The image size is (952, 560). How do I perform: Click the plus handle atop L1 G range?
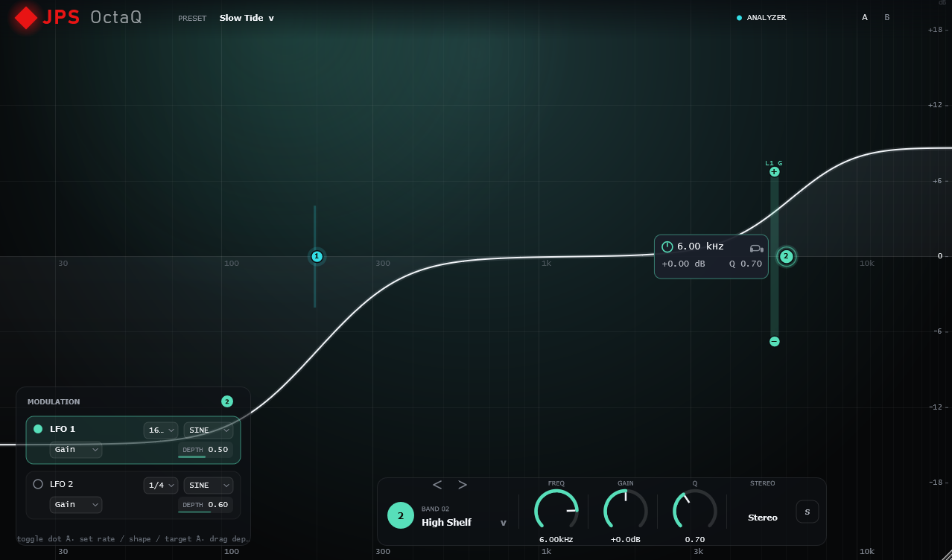(x=774, y=172)
